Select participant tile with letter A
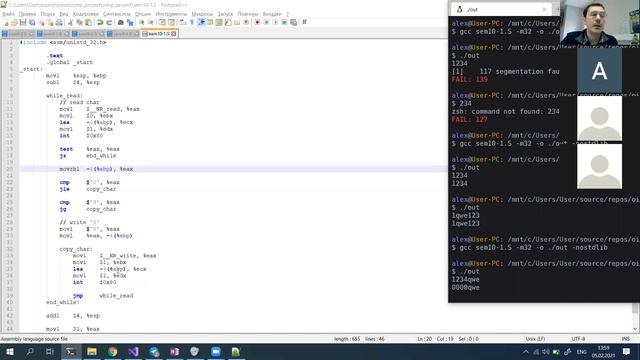Viewport: 640px width, 360px height. click(599, 71)
